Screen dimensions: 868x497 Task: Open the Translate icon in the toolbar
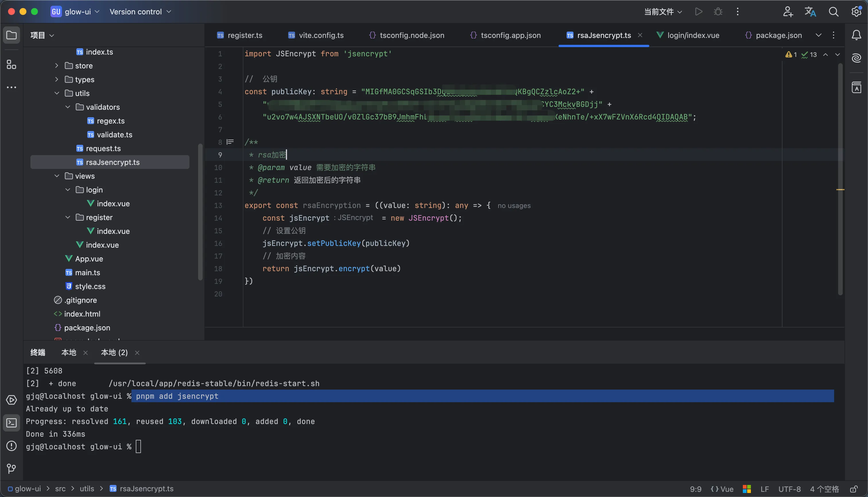(810, 11)
